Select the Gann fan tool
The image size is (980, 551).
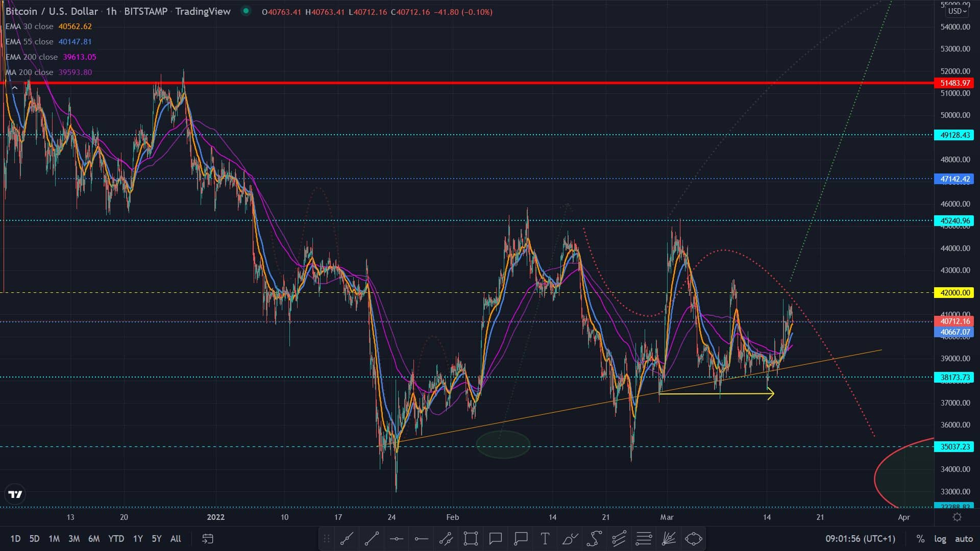point(669,538)
